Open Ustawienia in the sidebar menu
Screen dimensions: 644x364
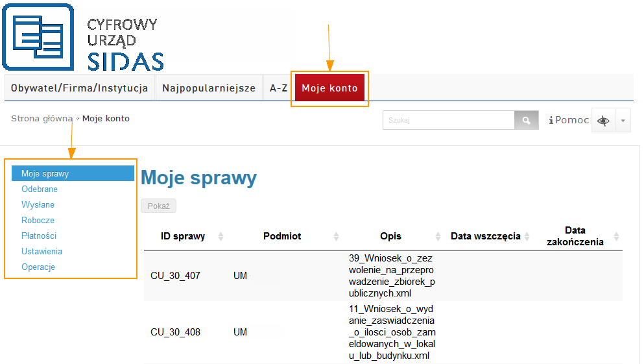point(42,252)
